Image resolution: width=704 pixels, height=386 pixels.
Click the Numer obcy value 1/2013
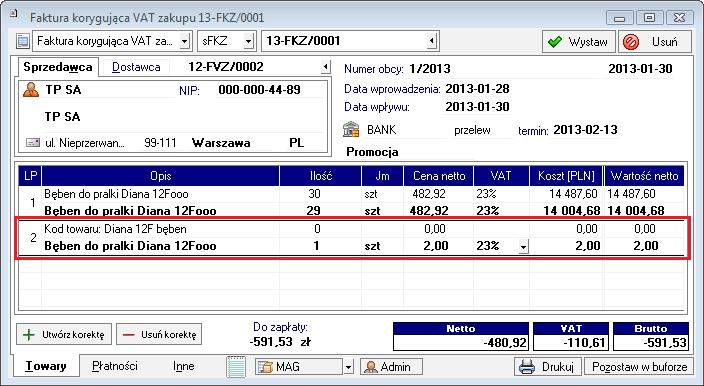tap(429, 69)
